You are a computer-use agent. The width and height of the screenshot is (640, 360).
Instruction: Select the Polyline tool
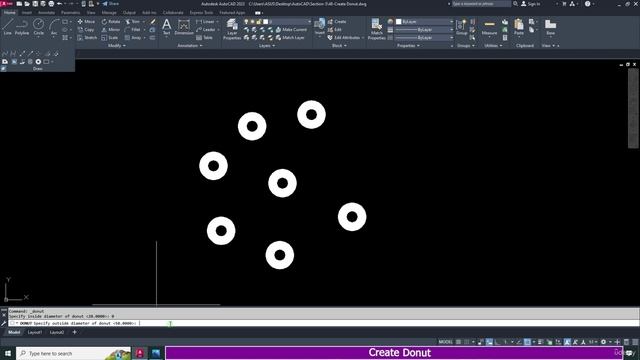pyautogui.click(x=22, y=27)
